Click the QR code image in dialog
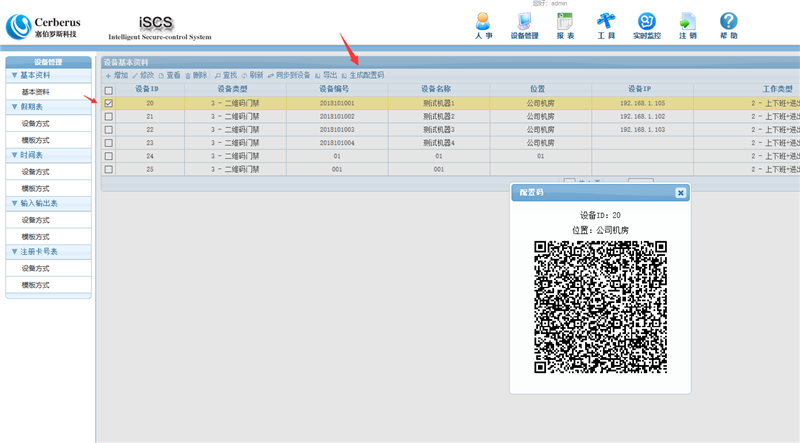 pos(598,306)
